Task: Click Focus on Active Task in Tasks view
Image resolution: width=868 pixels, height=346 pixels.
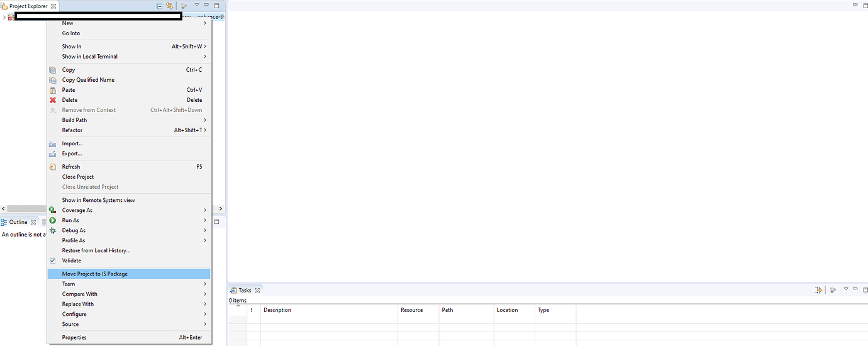Action: [x=833, y=290]
